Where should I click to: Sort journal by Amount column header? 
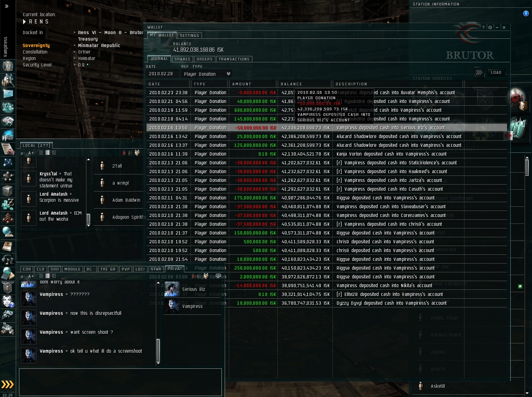coord(253,84)
